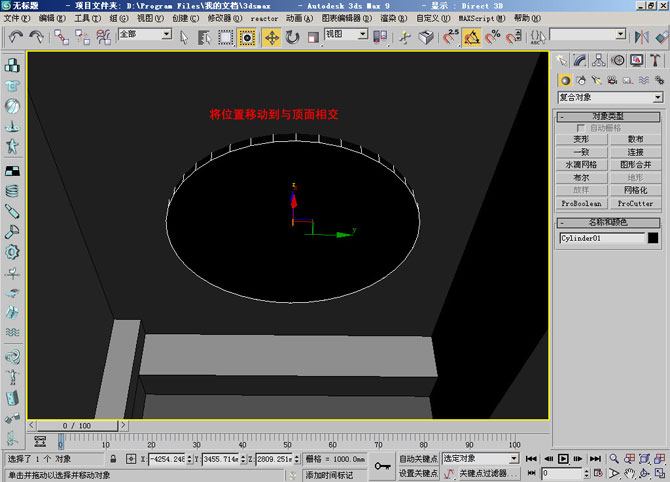Viewport: 670px width, 482px height.
Task: Click the X coordinate field
Action: pyautogui.click(x=168, y=459)
